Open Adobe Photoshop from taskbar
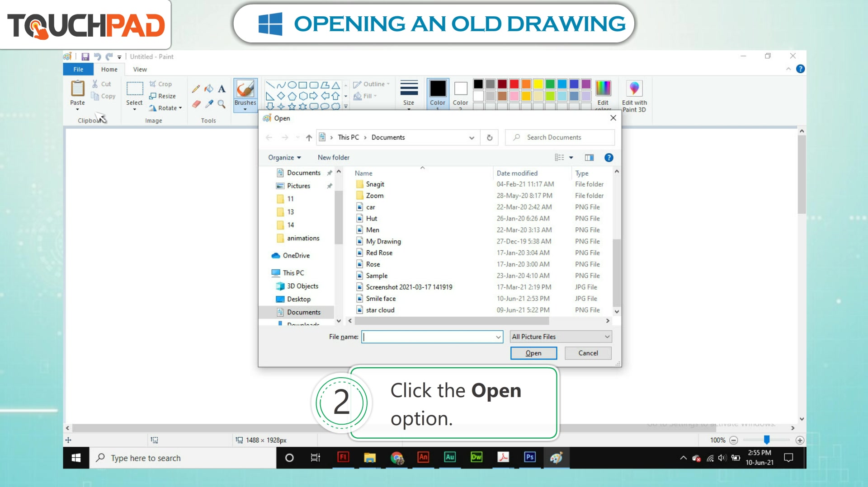The image size is (868, 487). pos(530,458)
